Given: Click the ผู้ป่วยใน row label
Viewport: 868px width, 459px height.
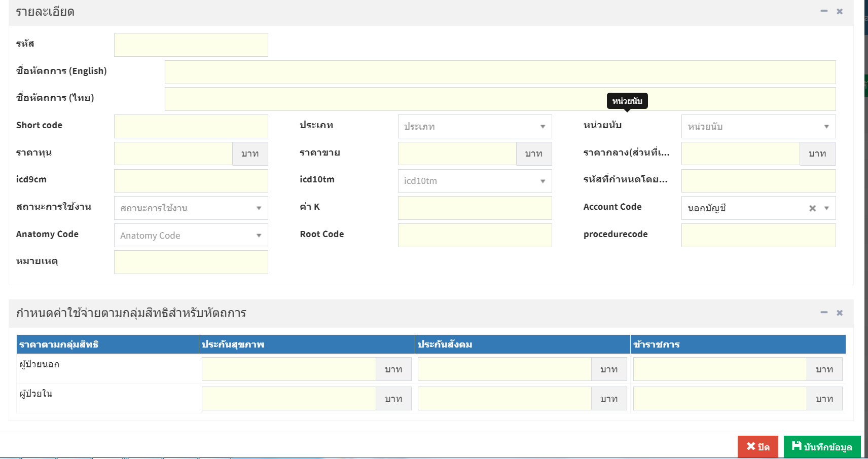Looking at the screenshot, I should [x=36, y=394].
